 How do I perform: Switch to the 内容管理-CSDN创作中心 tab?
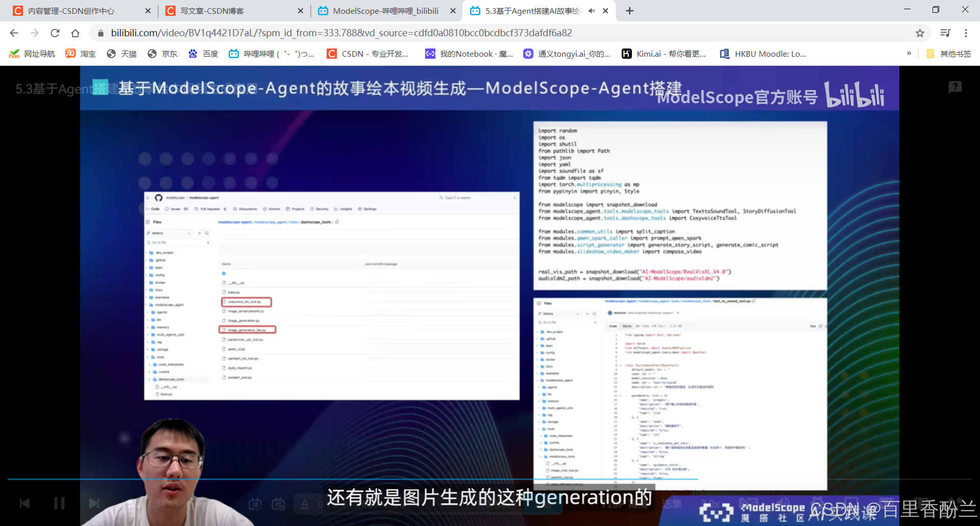coord(82,11)
